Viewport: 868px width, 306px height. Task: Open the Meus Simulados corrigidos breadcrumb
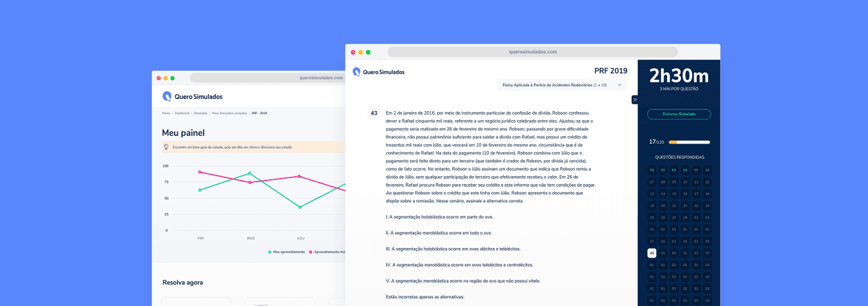230,113
